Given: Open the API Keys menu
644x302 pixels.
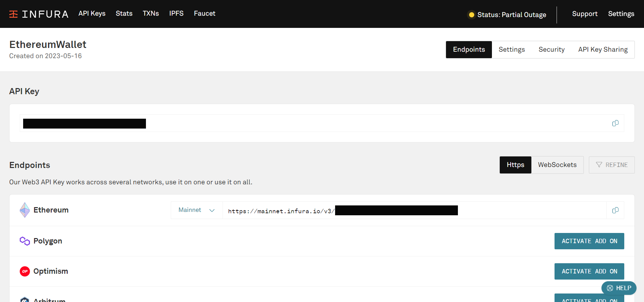Looking at the screenshot, I should [92, 13].
